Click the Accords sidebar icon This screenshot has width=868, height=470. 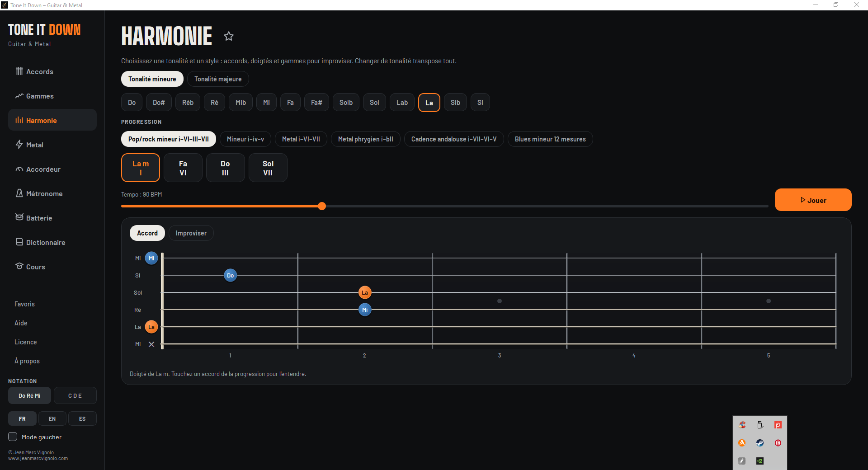click(x=19, y=71)
